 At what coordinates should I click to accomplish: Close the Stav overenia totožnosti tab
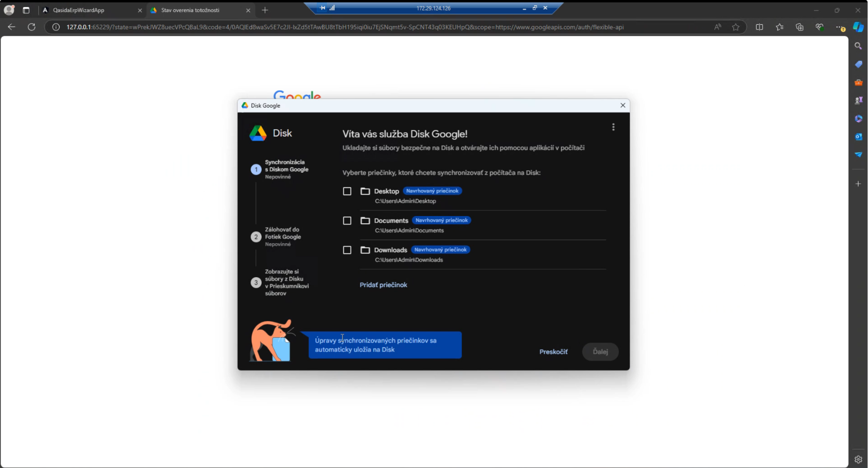tap(248, 10)
